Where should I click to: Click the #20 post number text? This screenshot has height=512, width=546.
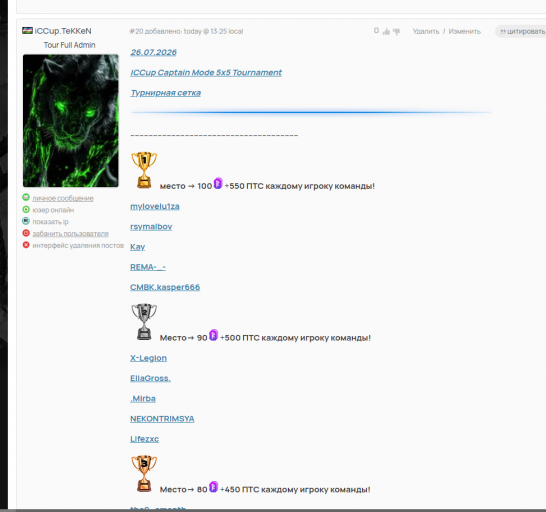pyautogui.click(x=136, y=31)
